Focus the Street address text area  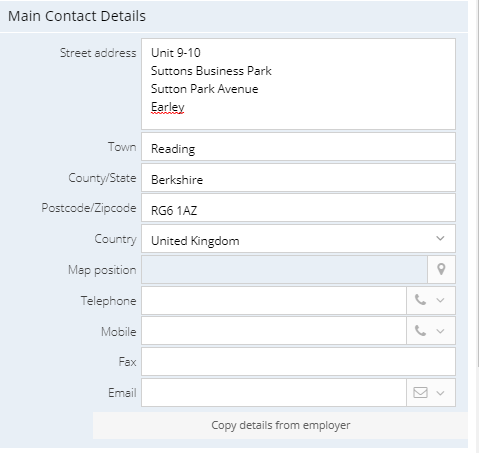coord(298,84)
